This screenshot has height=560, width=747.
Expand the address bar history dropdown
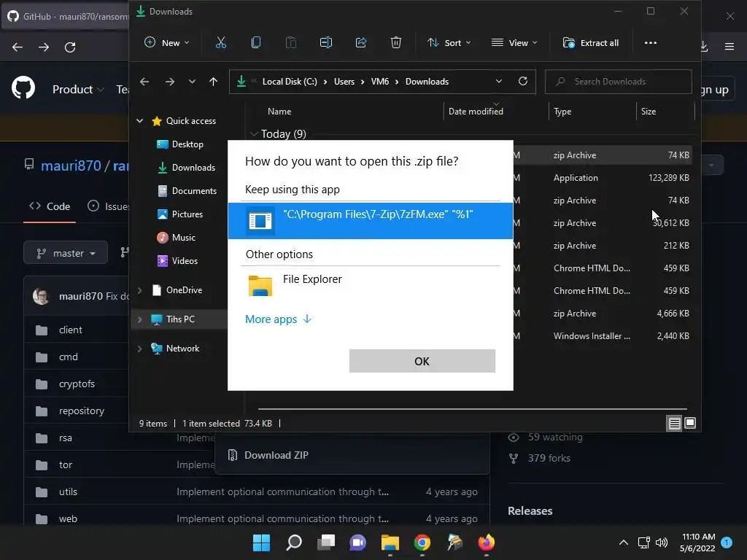499,82
